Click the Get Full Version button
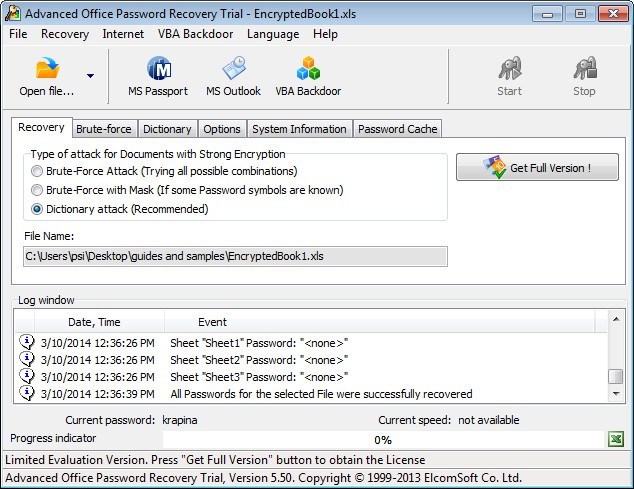The image size is (634, 489). (x=537, y=167)
